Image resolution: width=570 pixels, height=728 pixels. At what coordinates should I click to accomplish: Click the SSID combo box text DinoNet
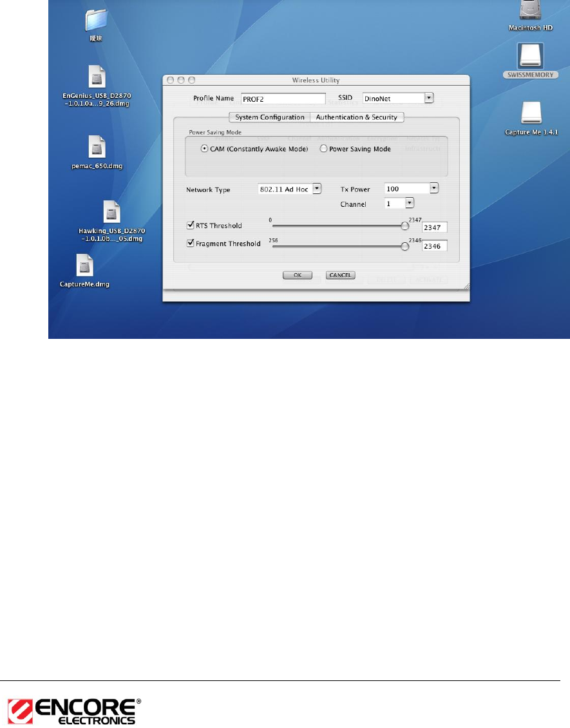393,99
